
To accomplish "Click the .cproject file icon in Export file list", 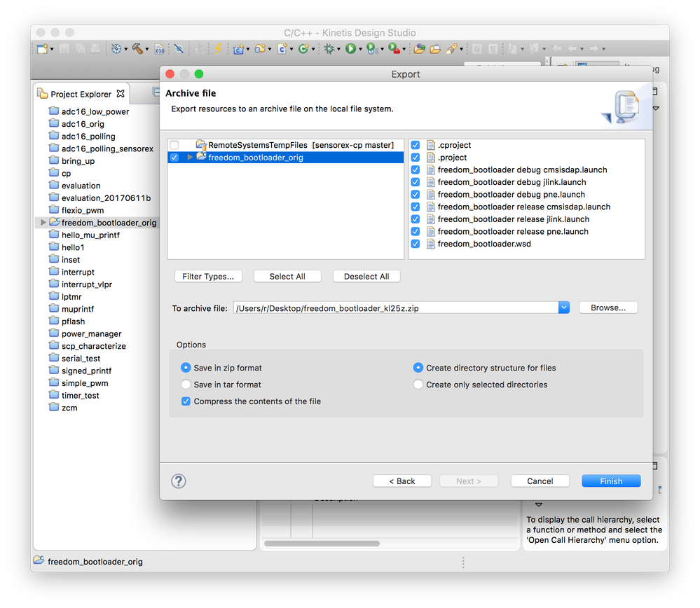I will pyautogui.click(x=431, y=145).
